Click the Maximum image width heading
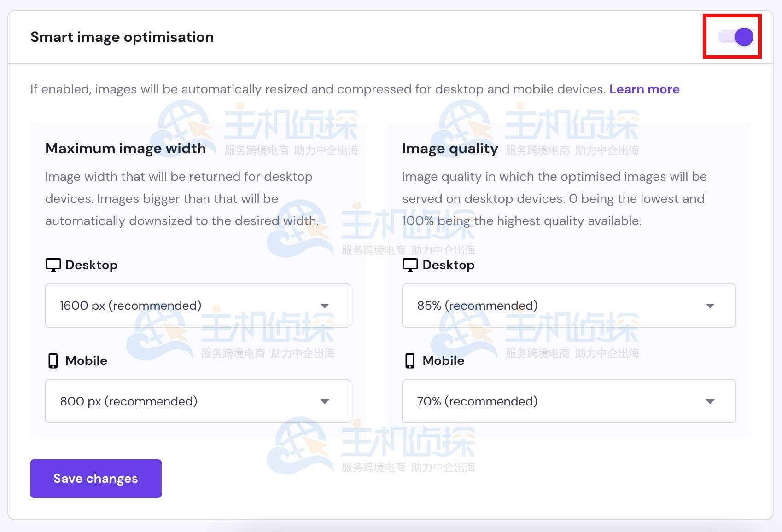 [x=125, y=149]
